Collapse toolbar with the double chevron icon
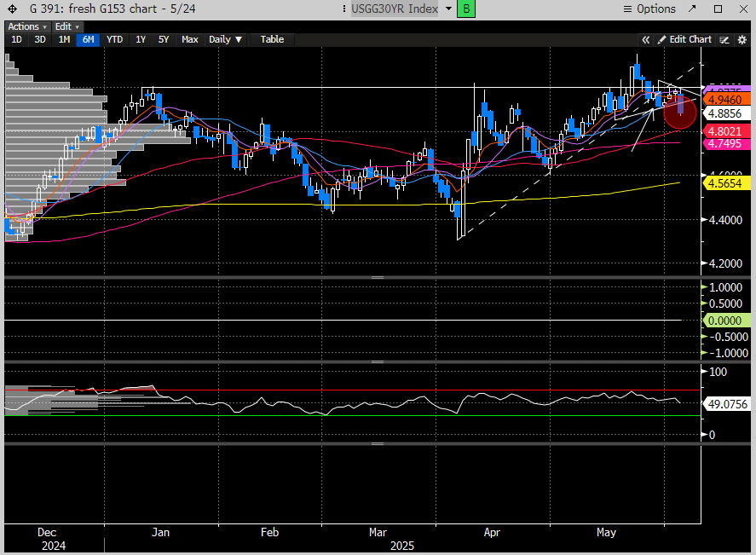Image resolution: width=756 pixels, height=555 pixels. 646,39
